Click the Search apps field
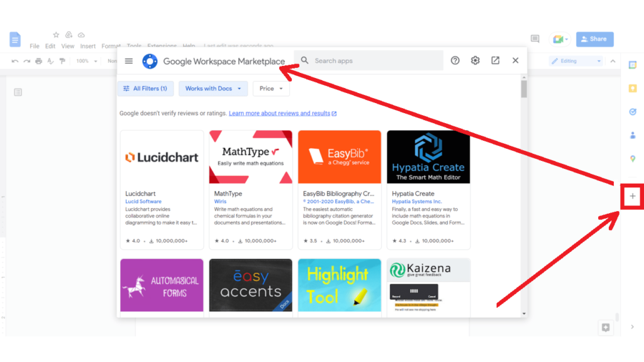The height and width of the screenshot is (362, 644). (369, 60)
